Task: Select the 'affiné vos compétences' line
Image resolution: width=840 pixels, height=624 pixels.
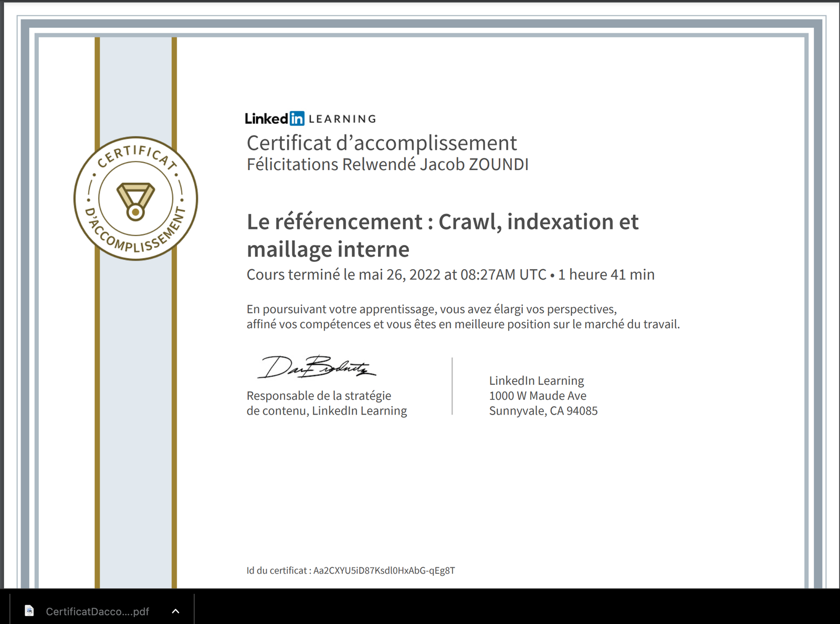Action: click(463, 324)
